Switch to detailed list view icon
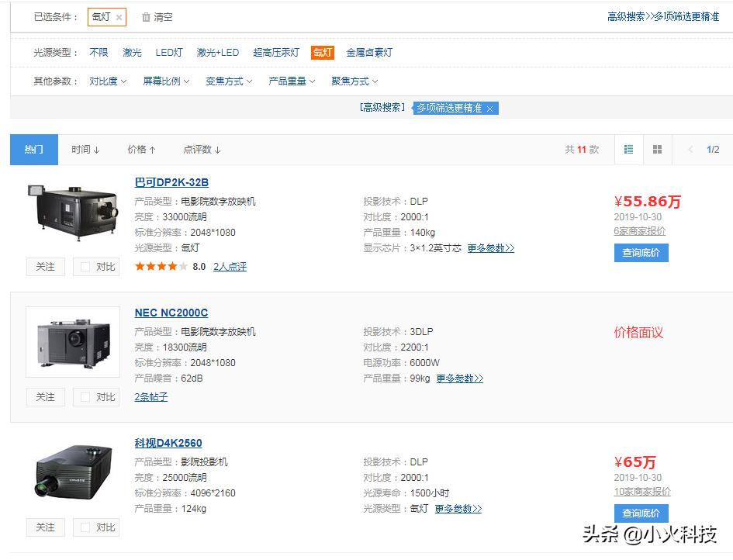This screenshot has height=560, width=733. tap(628, 149)
